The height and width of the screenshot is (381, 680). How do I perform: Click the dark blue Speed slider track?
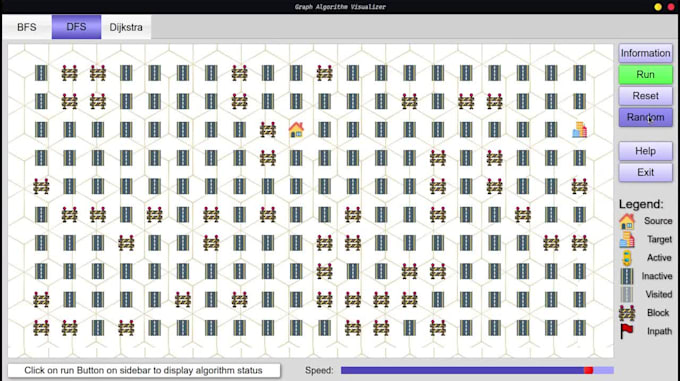(x=462, y=370)
